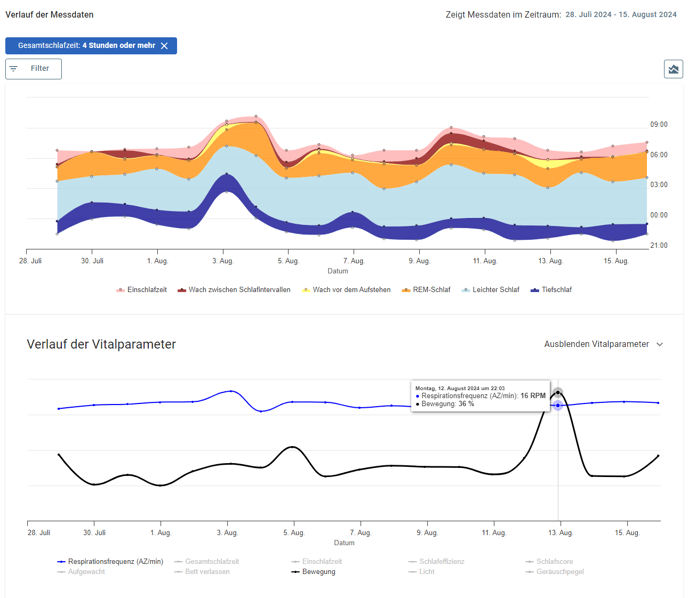Enable the Schlafeffizienz legend item

tap(441, 561)
